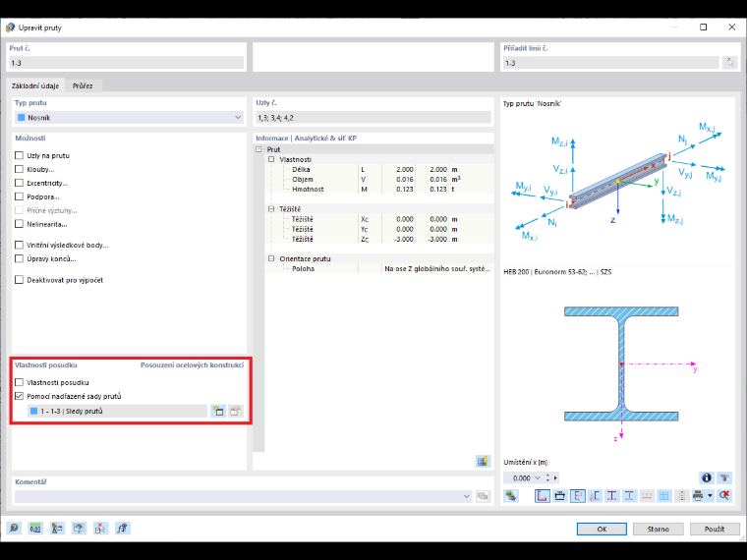Click the edit member set icon beside new set
The height and width of the screenshot is (560, 747).
tap(235, 411)
